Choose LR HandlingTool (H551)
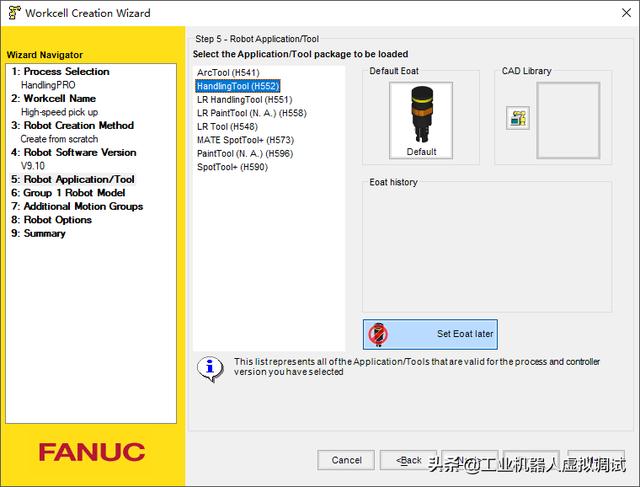 (x=244, y=100)
